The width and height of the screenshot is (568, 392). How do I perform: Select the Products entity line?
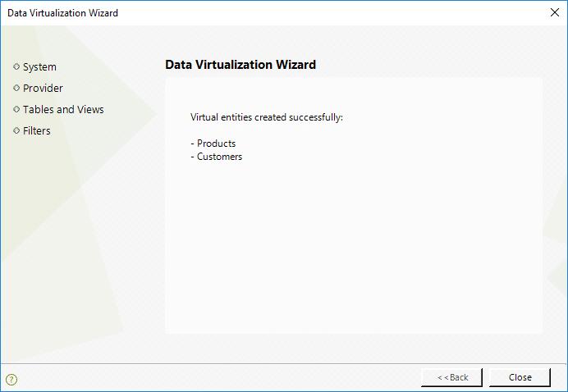click(x=213, y=144)
